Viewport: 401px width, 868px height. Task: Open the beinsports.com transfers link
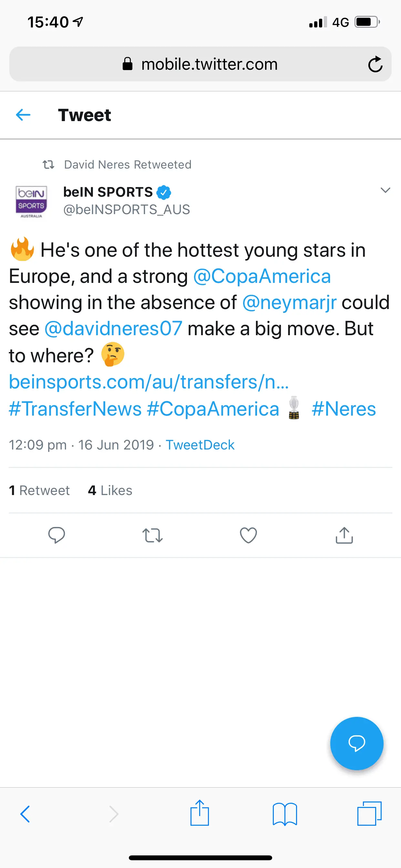pyautogui.click(x=149, y=382)
